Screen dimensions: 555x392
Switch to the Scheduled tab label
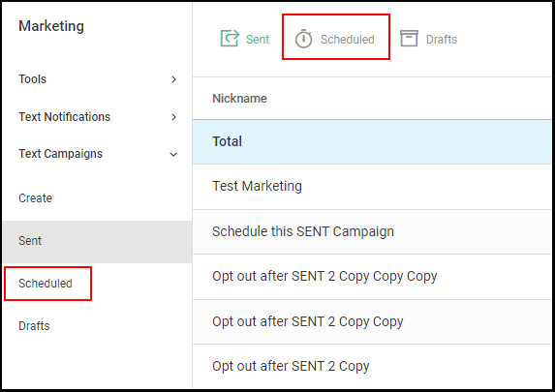(347, 40)
